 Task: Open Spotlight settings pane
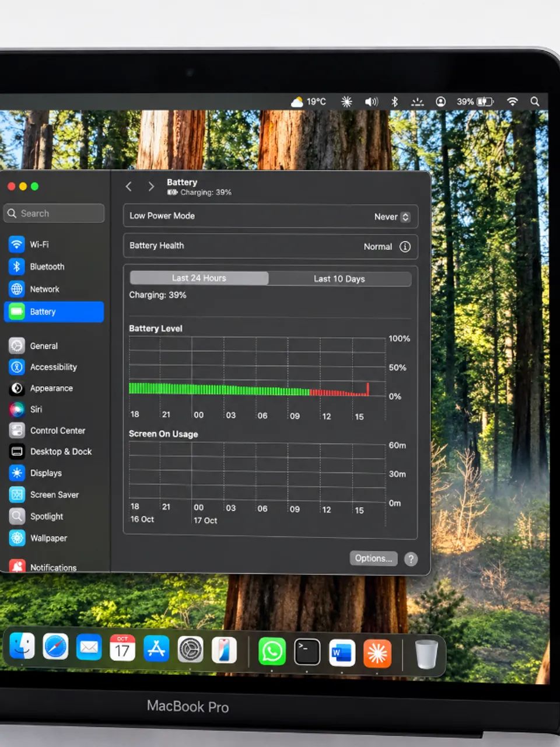pyautogui.click(x=54, y=516)
